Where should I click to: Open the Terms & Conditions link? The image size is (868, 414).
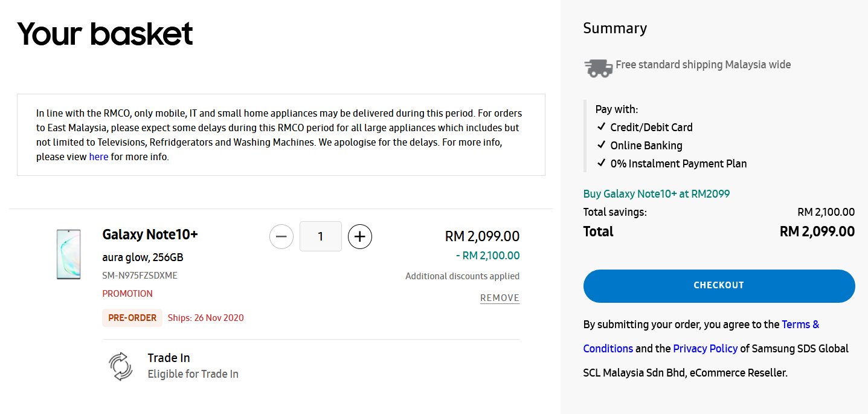(701, 337)
